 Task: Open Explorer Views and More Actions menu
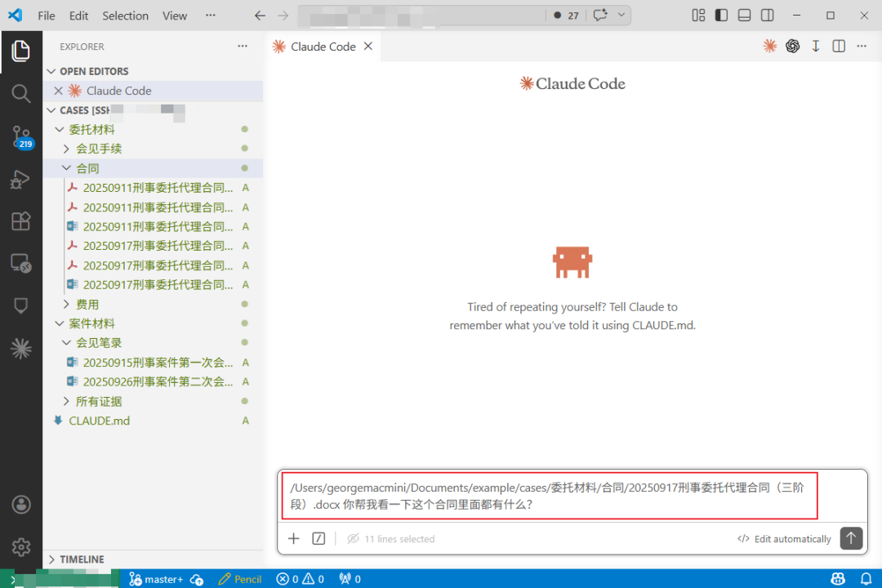pyautogui.click(x=243, y=46)
